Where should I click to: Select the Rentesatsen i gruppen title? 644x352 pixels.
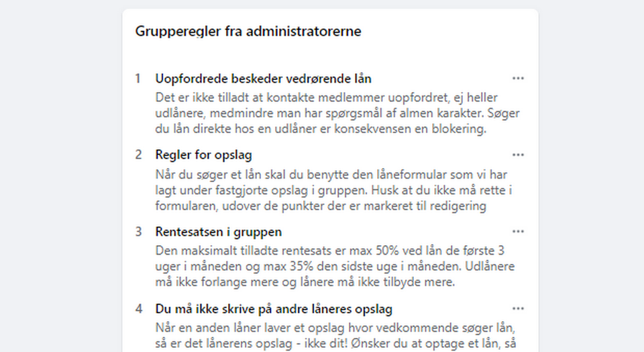(218, 232)
